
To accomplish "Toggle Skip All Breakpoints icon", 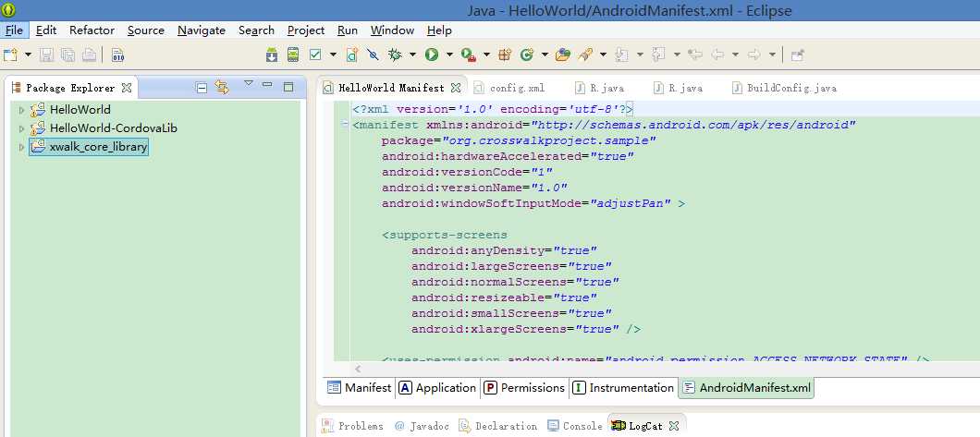I will 373,55.
